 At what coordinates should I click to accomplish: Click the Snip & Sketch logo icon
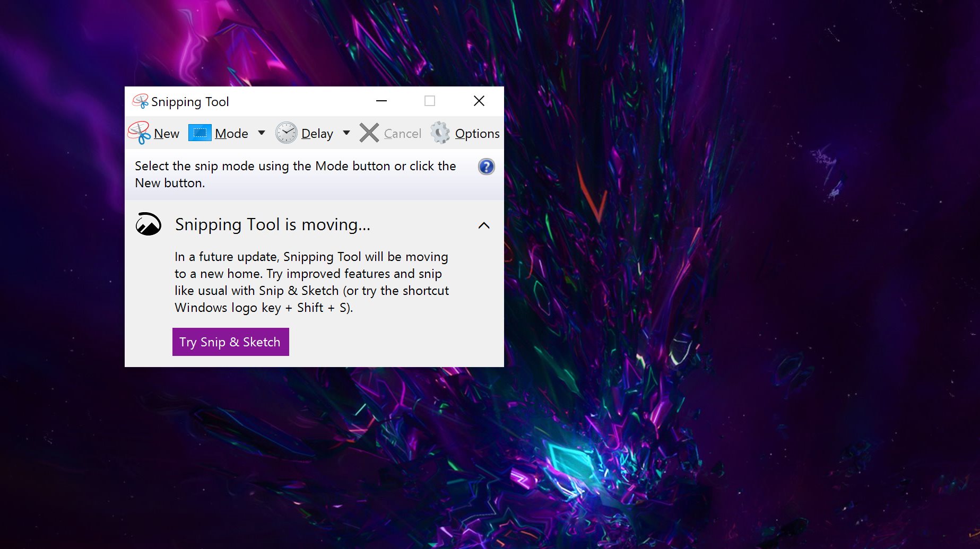(149, 224)
